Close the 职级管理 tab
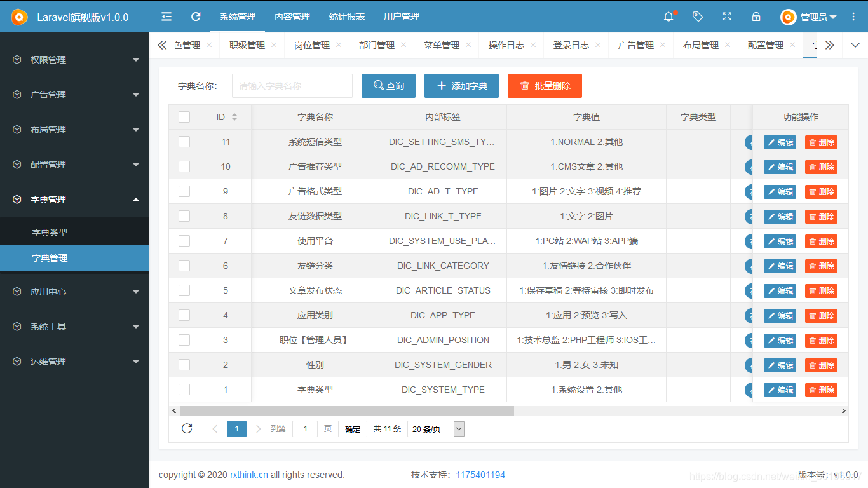This screenshot has height=488, width=868. point(274,44)
